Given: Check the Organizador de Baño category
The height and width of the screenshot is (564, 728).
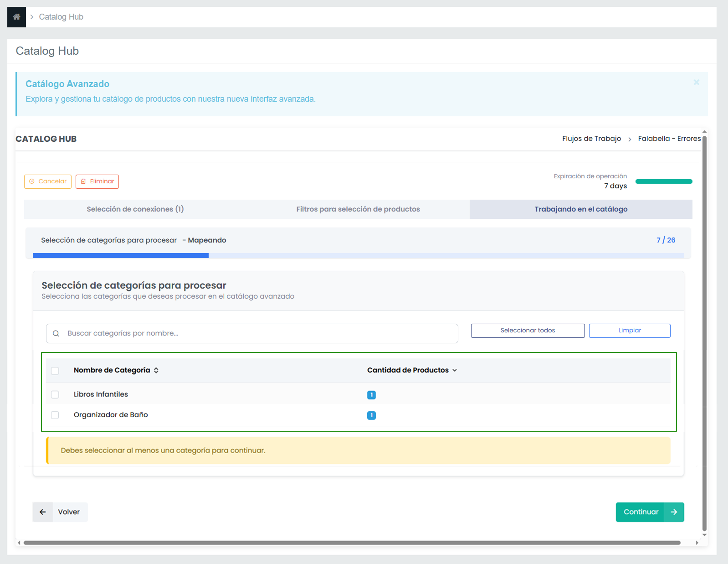Looking at the screenshot, I should point(55,415).
